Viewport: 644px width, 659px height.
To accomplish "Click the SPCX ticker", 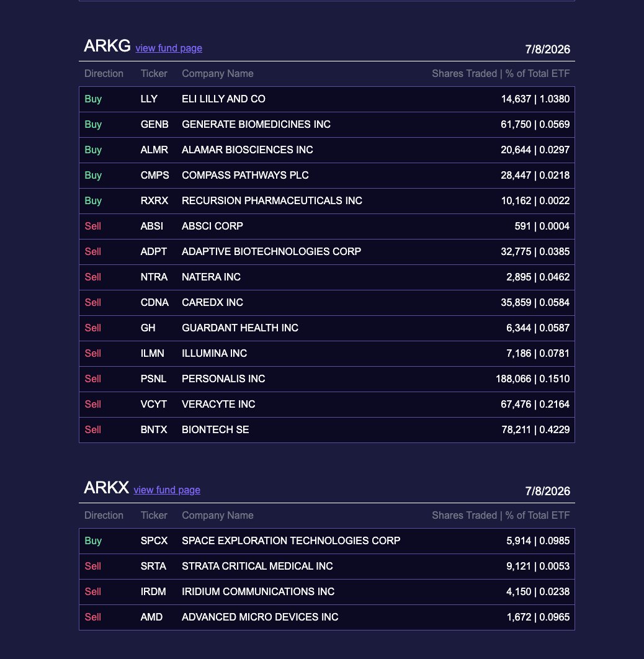I will pos(154,541).
